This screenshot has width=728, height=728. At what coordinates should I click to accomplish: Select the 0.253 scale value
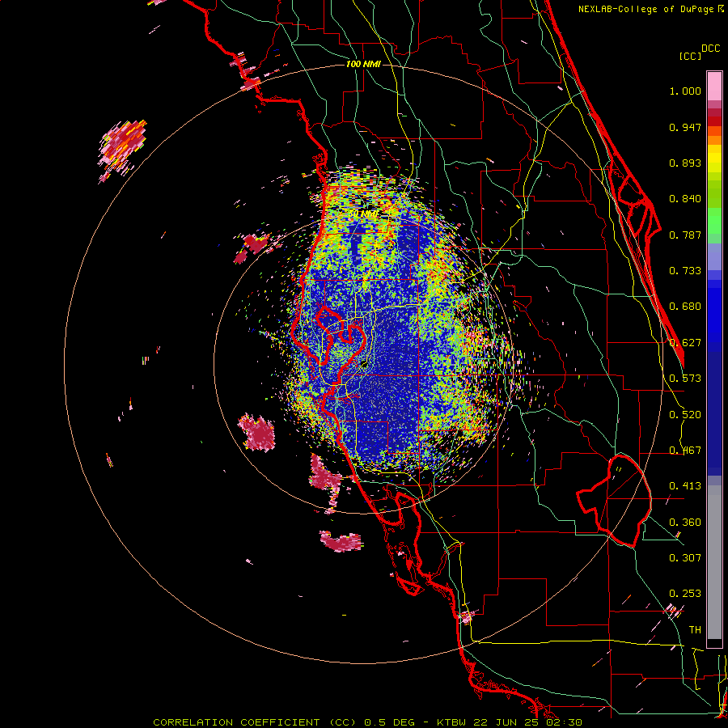685,594
